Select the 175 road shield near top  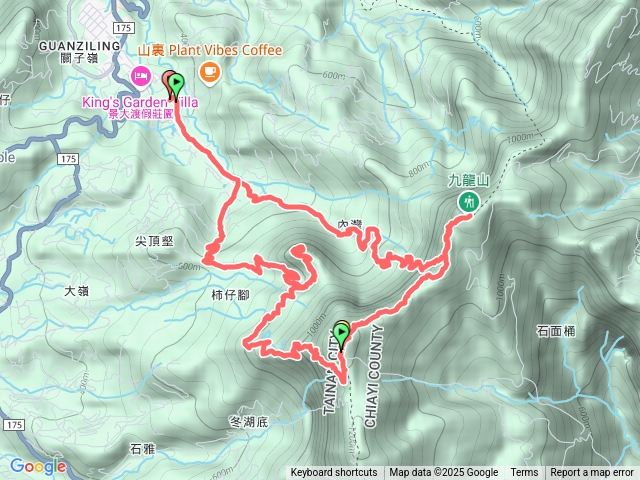pos(123,28)
